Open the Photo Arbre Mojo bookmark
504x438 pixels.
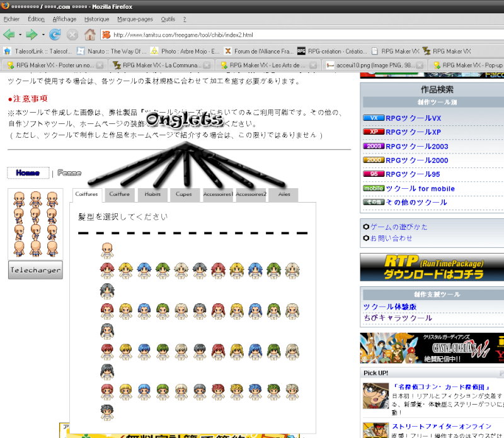[185, 51]
